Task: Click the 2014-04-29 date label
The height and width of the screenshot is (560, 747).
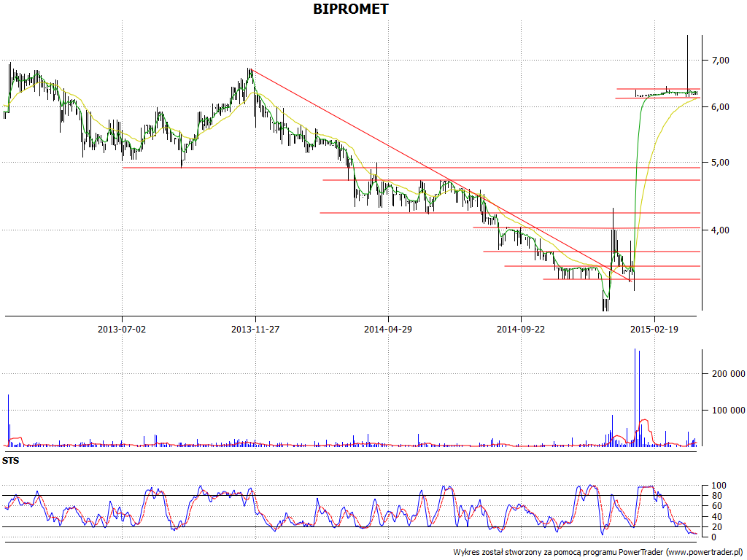Action: (x=388, y=329)
